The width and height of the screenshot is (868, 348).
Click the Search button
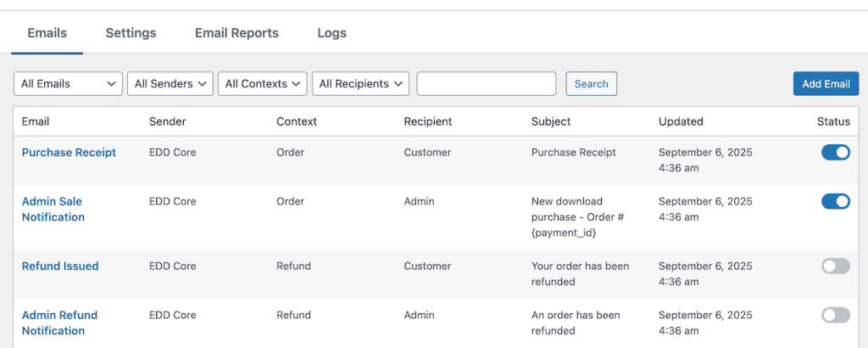[x=591, y=84]
